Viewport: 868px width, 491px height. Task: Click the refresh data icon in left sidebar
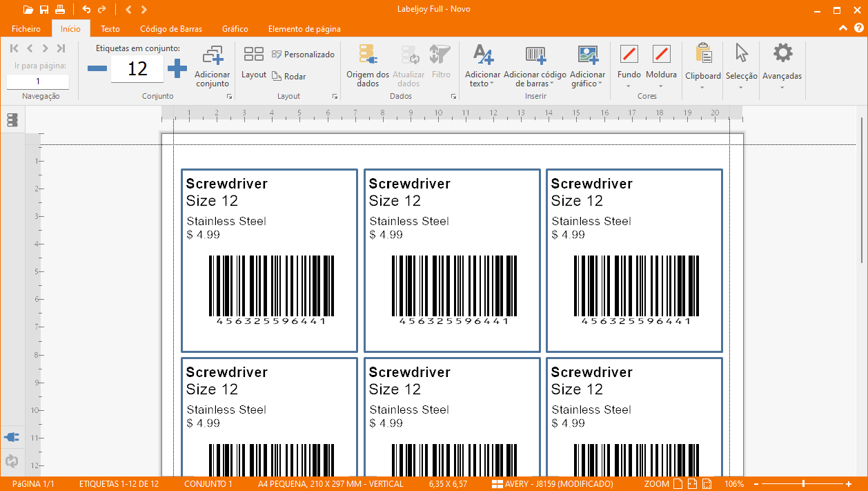click(x=12, y=461)
